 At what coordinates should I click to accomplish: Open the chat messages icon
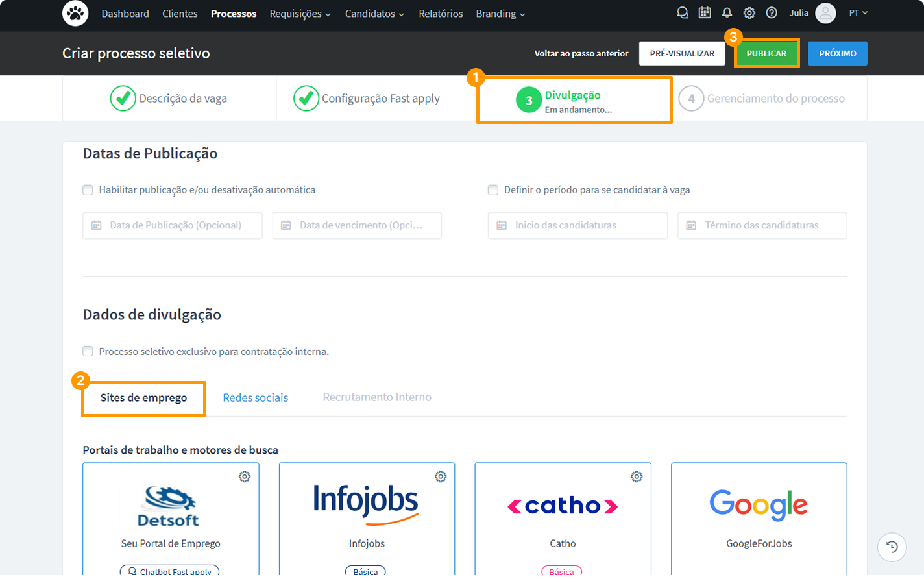[682, 12]
